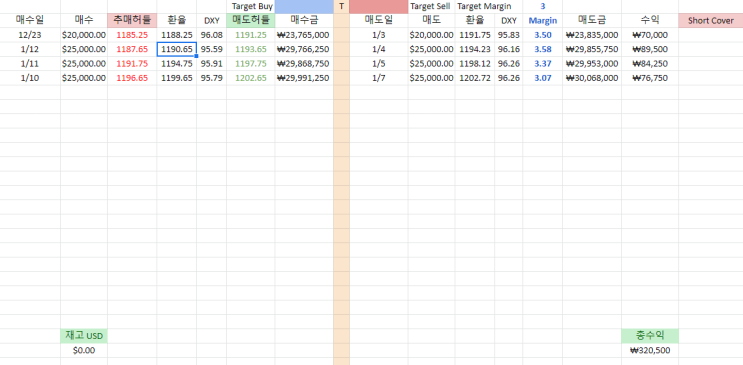Select the green 재고 USD label cell
This screenshot has height=365, width=743.
coord(84,336)
